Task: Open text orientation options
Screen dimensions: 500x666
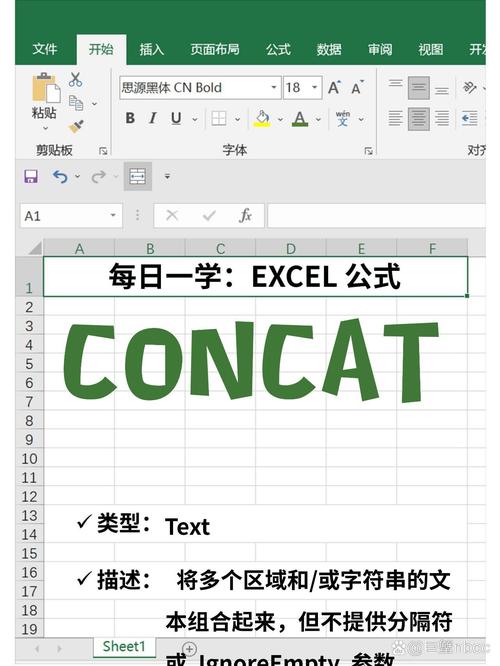Action: [469, 87]
